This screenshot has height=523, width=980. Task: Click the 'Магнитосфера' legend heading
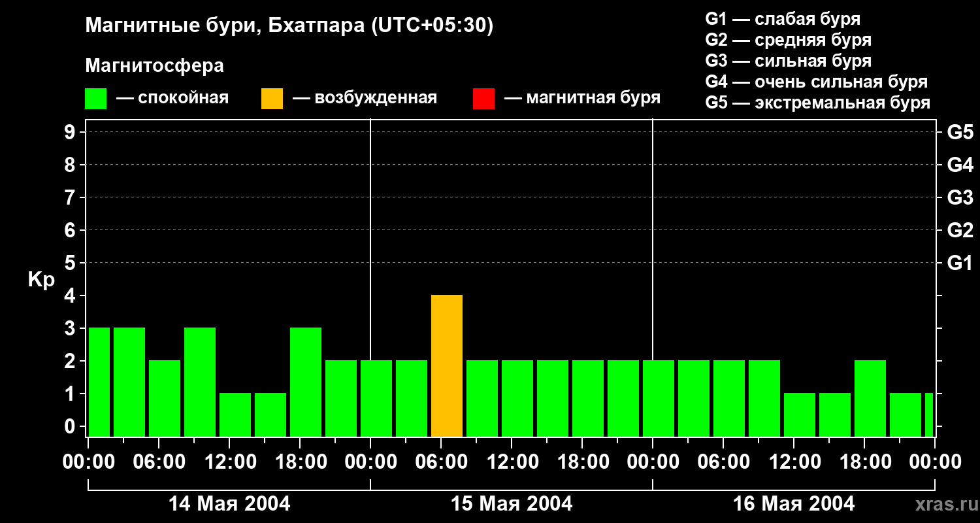[154, 66]
